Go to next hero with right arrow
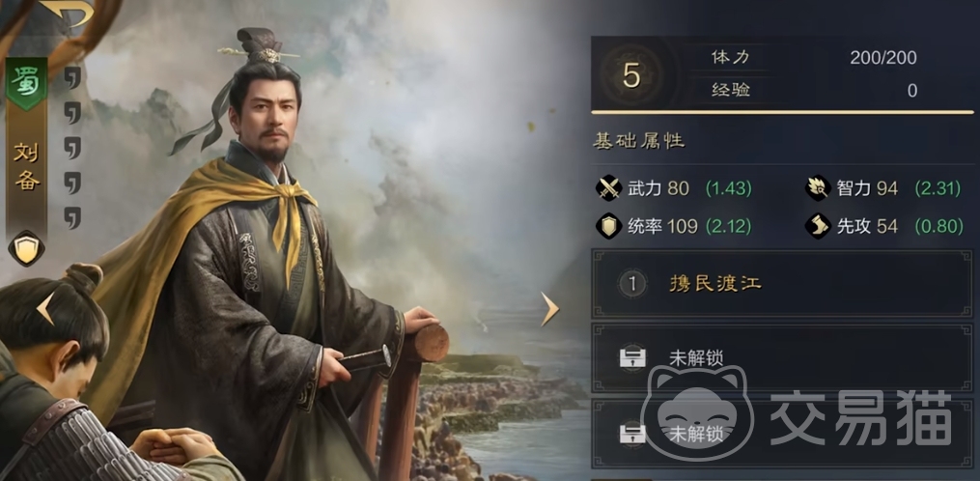 pos(549,308)
